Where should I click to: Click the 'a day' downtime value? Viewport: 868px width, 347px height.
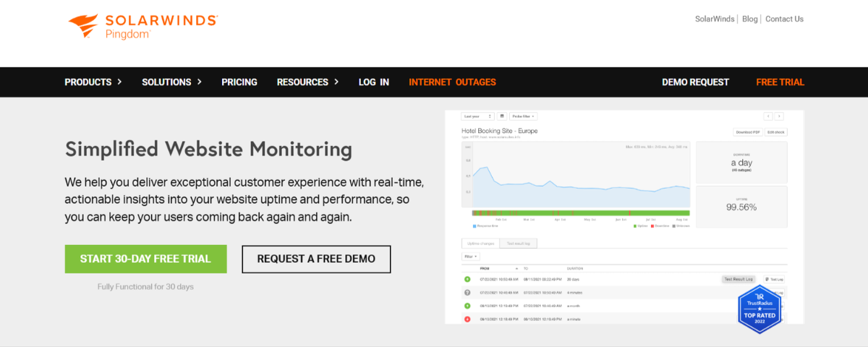[x=742, y=163]
